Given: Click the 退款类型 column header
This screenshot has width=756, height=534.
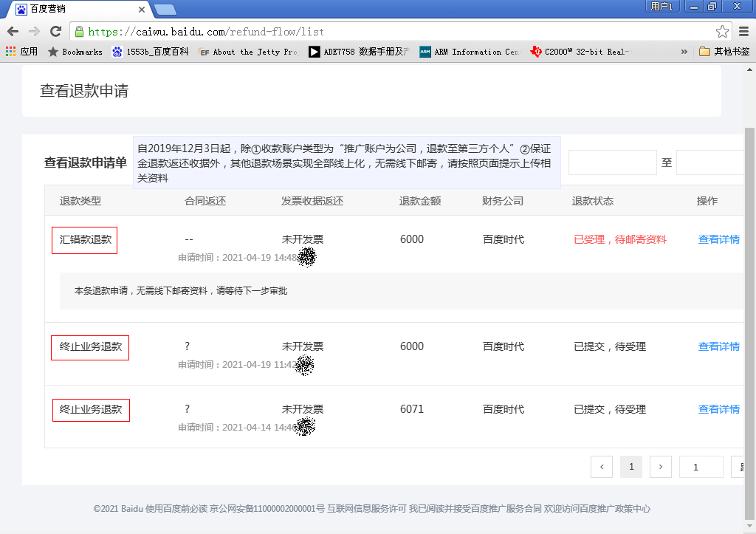Looking at the screenshot, I should pos(80,201).
